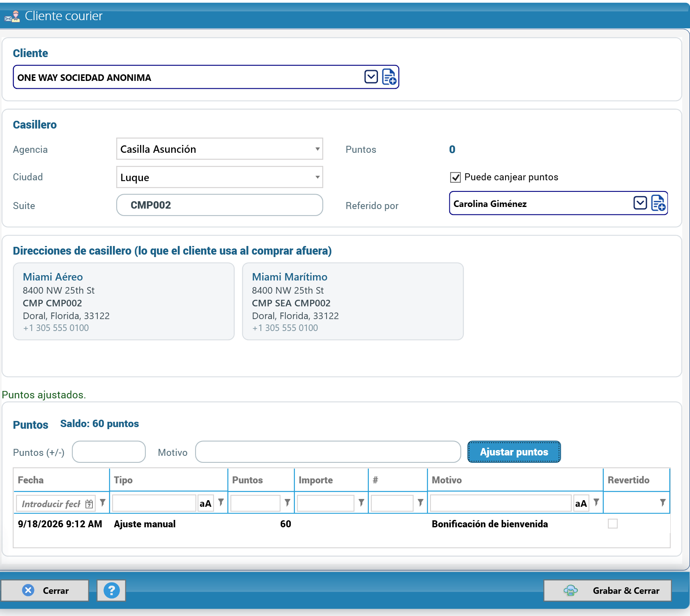This screenshot has width=690, height=616.
Task: Toggle Puede canjear puntos checkbox
Action: 455,177
